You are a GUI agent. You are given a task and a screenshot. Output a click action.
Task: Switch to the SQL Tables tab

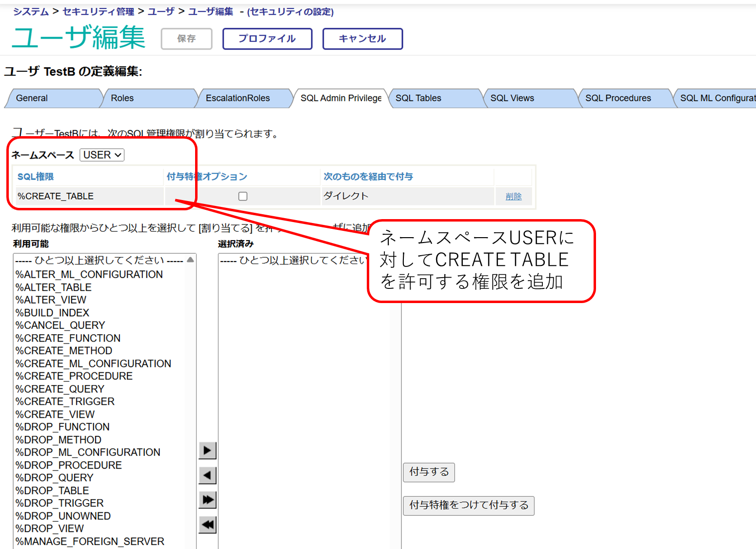pos(418,98)
